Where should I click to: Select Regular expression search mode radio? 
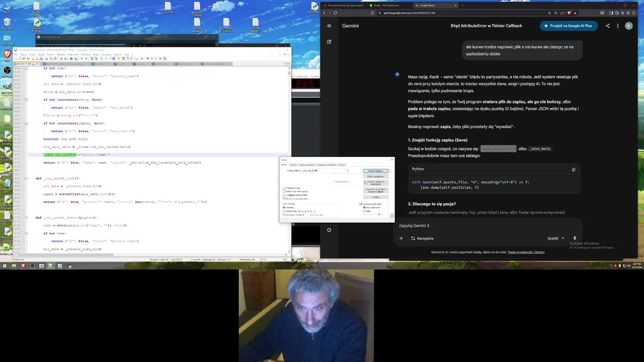click(x=284, y=215)
